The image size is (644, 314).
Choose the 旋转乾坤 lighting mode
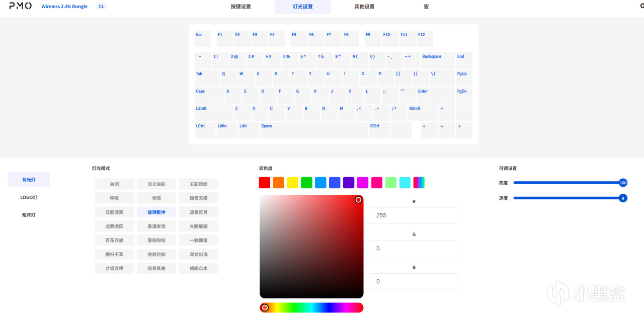[x=156, y=212]
